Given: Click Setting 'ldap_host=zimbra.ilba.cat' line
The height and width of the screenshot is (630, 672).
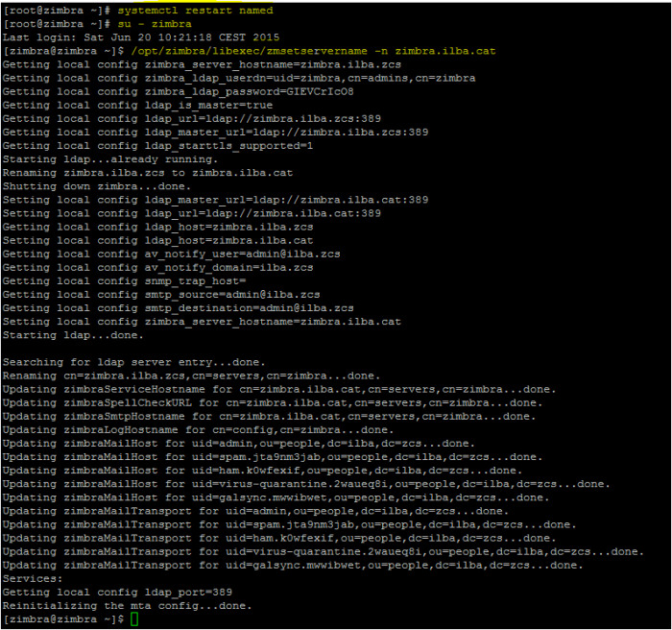Looking at the screenshot, I should [157, 240].
